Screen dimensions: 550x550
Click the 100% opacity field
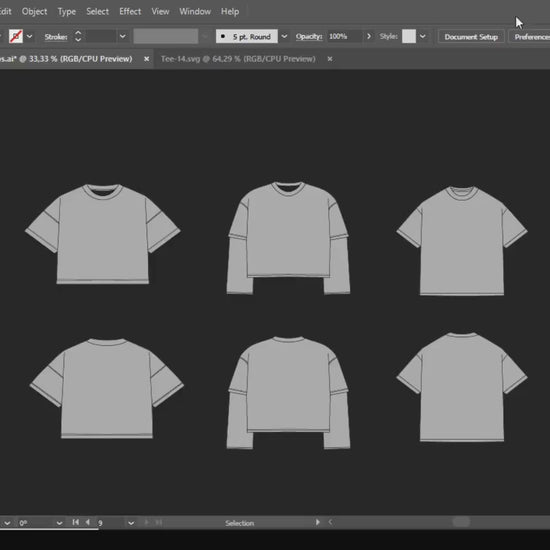click(344, 36)
